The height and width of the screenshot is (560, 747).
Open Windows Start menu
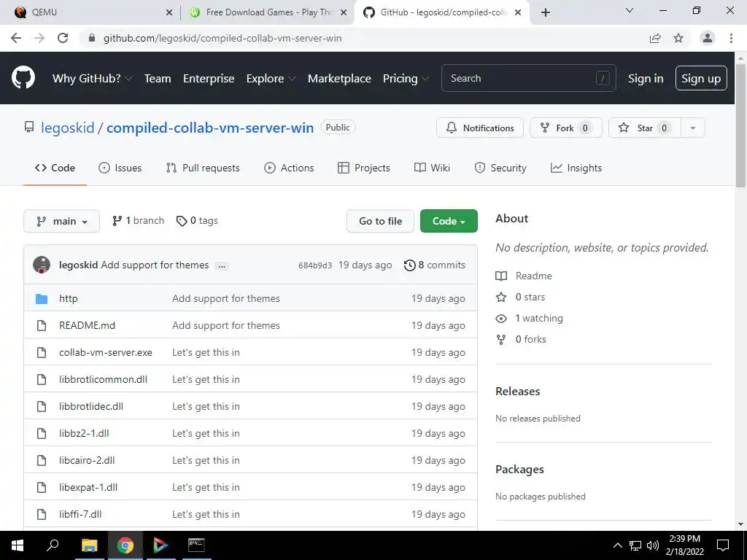coord(18,545)
